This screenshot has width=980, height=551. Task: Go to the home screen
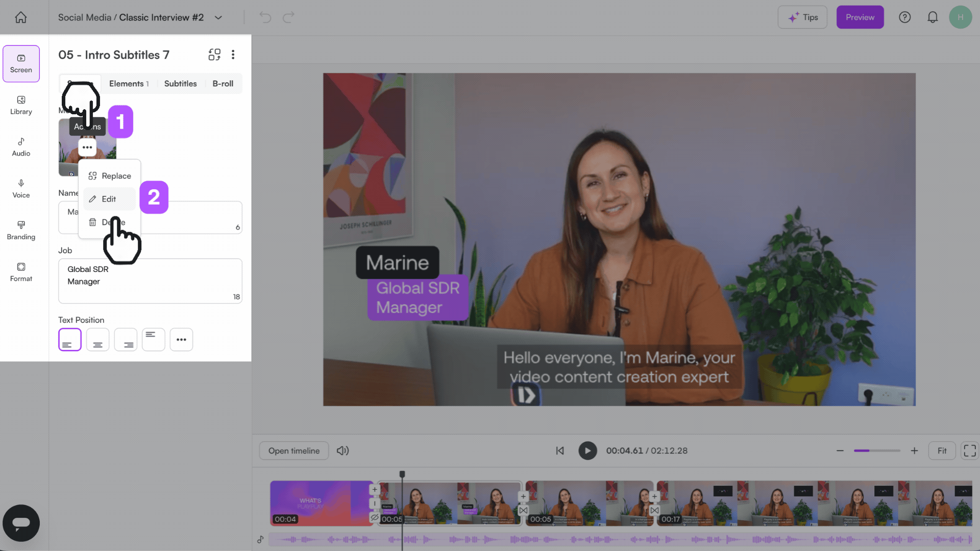tap(21, 17)
